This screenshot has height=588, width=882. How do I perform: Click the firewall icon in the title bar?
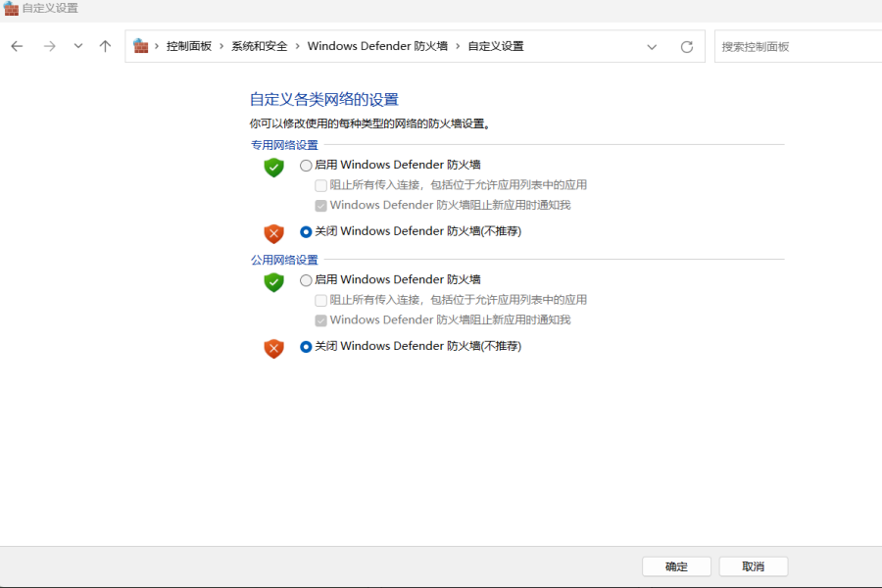pyautogui.click(x=11, y=9)
